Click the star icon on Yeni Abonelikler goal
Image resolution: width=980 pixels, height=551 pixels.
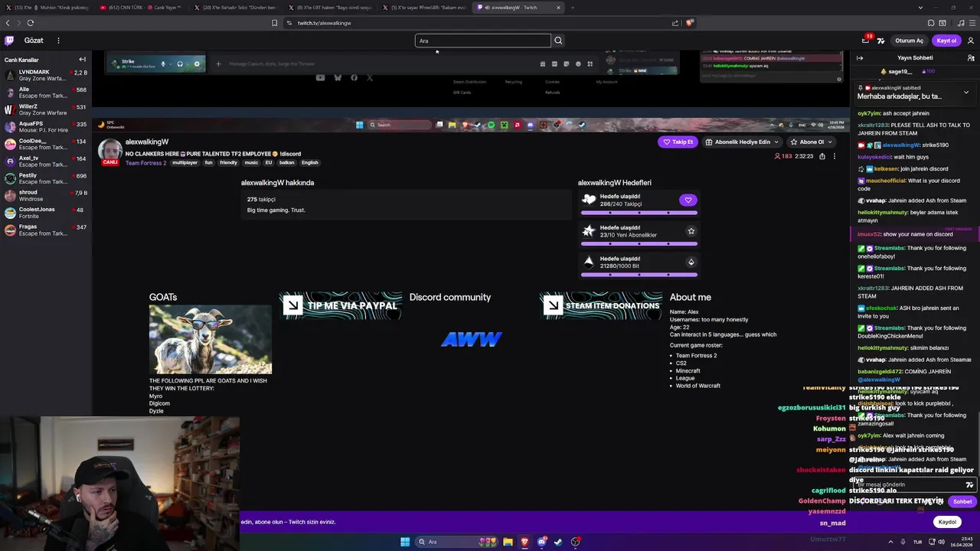[x=691, y=231]
